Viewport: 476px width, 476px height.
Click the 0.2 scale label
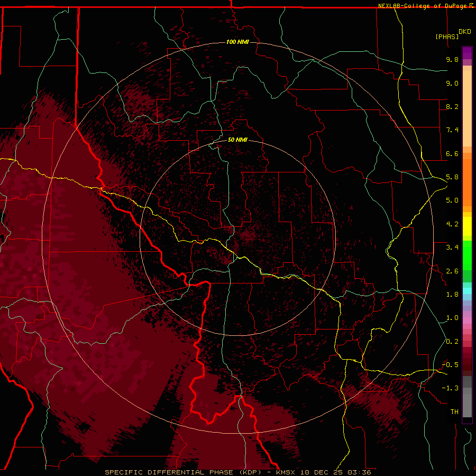[x=452, y=342]
